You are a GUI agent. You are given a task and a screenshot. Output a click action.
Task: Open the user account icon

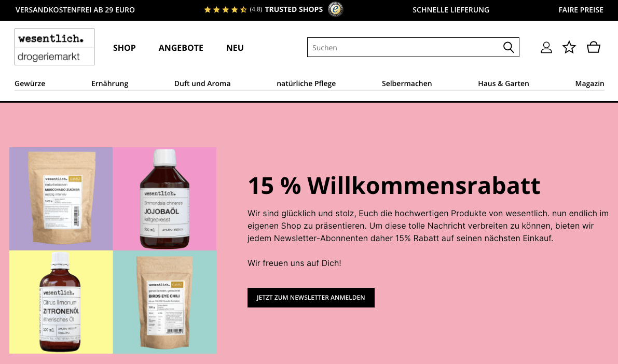tap(546, 47)
